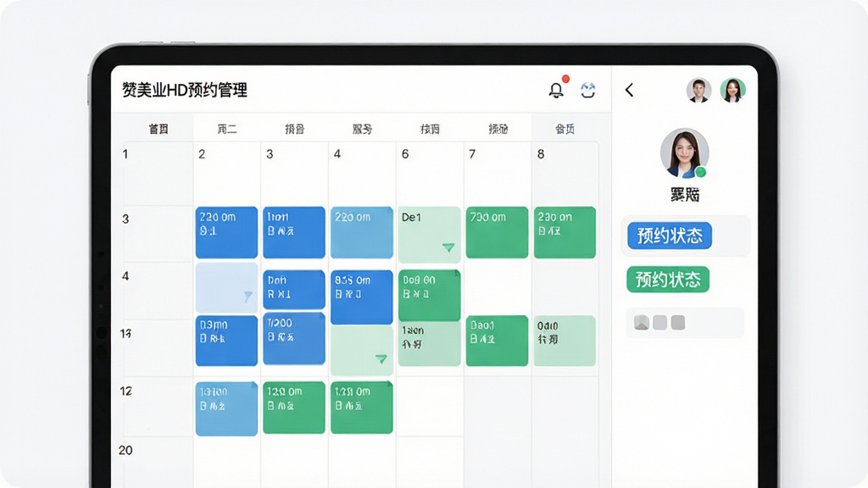This screenshot has width=868, height=488.
Task: Open the 'D3mn' blue appointment in column 2
Action: pos(226,341)
